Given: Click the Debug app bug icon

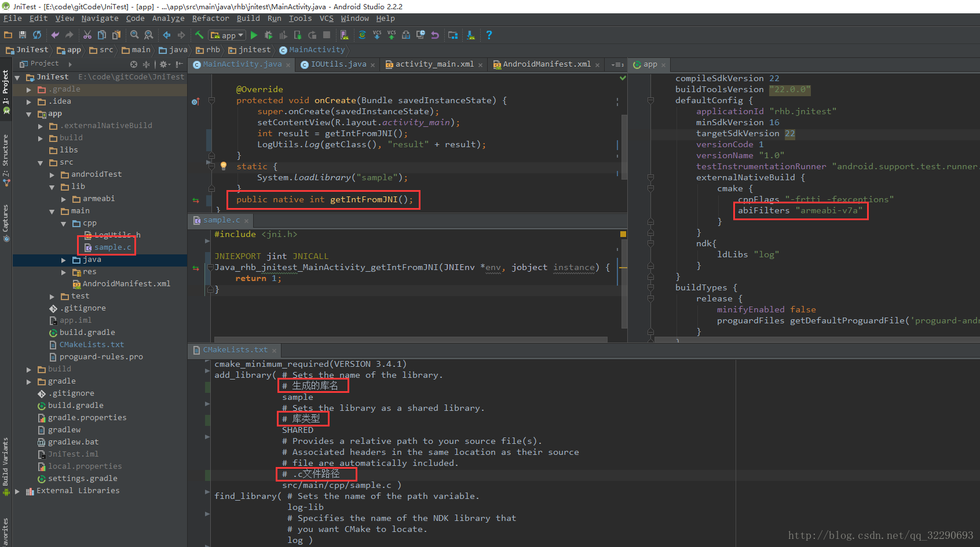Looking at the screenshot, I should point(268,35).
